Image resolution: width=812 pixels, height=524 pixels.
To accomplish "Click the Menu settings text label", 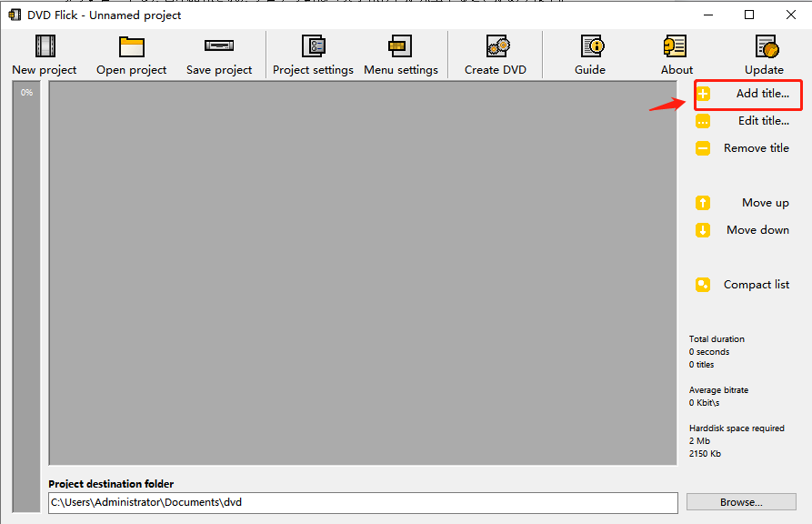I will [x=401, y=70].
